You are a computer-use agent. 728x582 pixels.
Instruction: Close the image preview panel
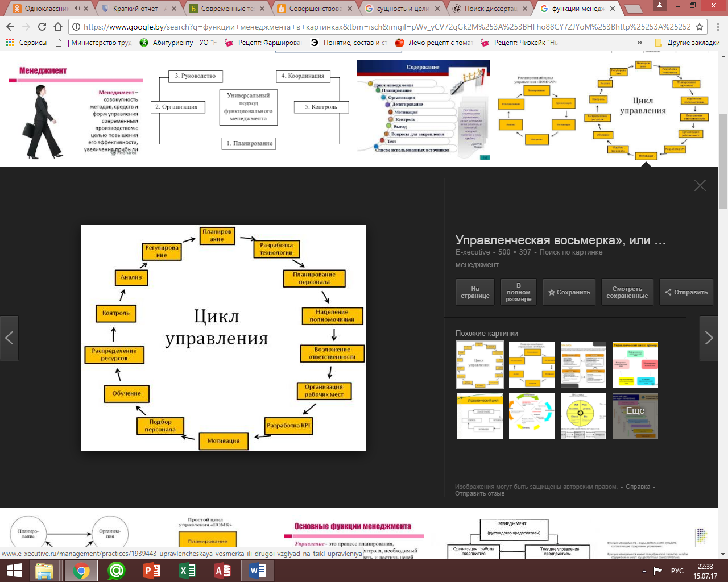700,185
